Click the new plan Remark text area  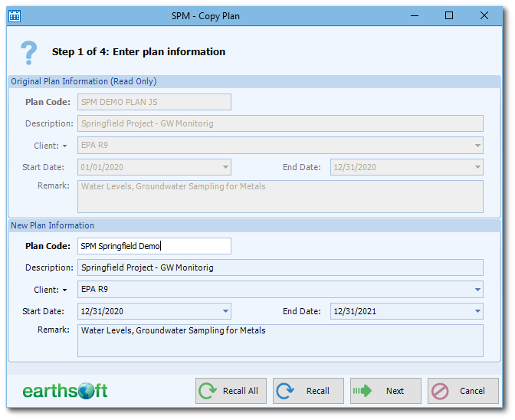[x=280, y=340]
